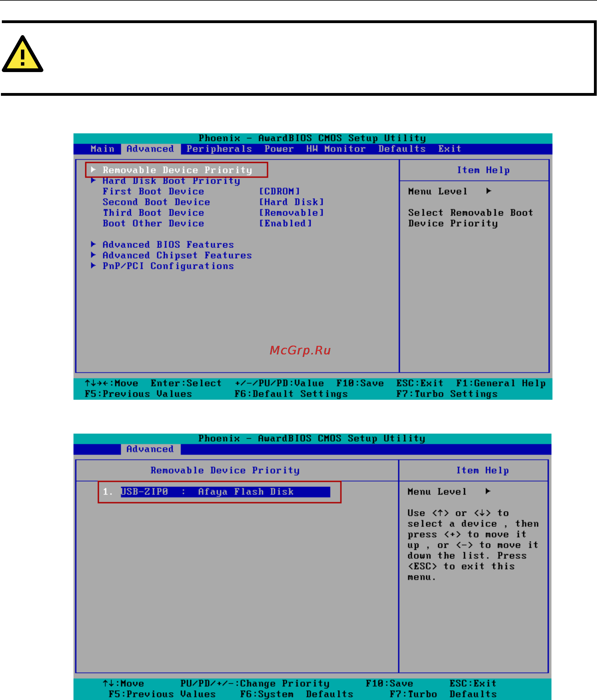
Task: Click F10:Save hint in lower footer
Action: 389,683
